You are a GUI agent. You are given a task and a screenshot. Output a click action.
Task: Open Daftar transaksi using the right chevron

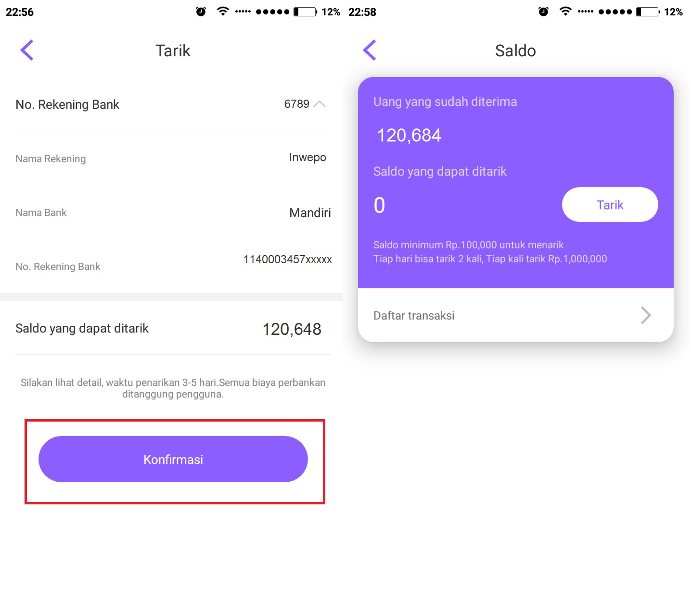tap(646, 316)
